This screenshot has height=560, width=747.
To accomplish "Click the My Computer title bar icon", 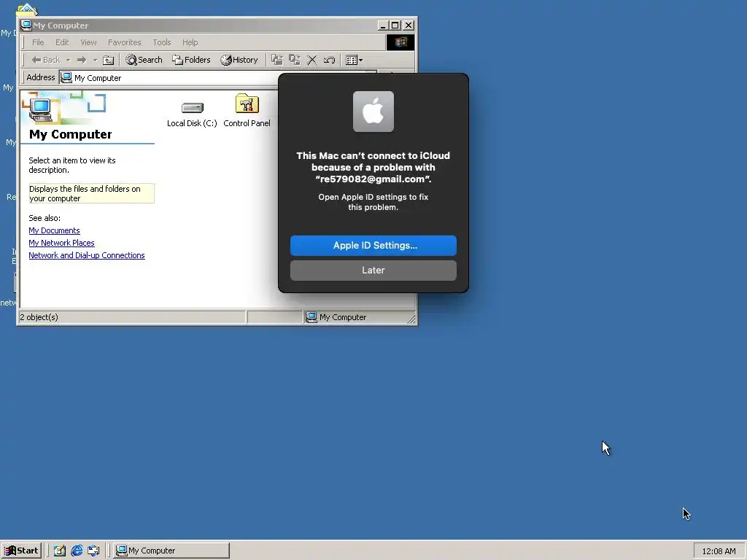I will (26, 26).
